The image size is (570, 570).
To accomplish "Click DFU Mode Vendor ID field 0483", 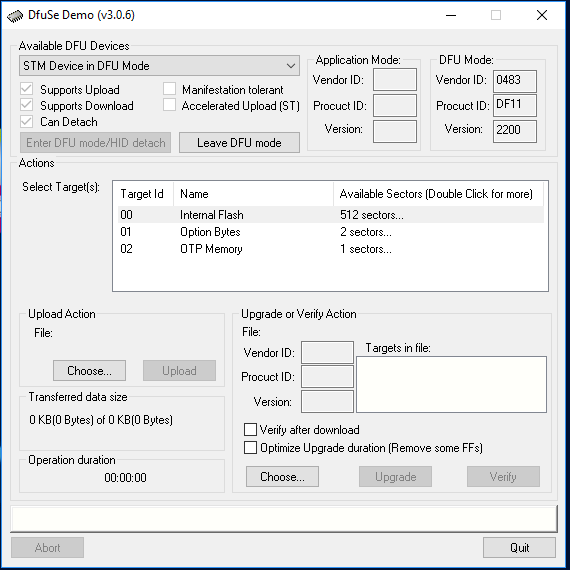I will point(515,81).
